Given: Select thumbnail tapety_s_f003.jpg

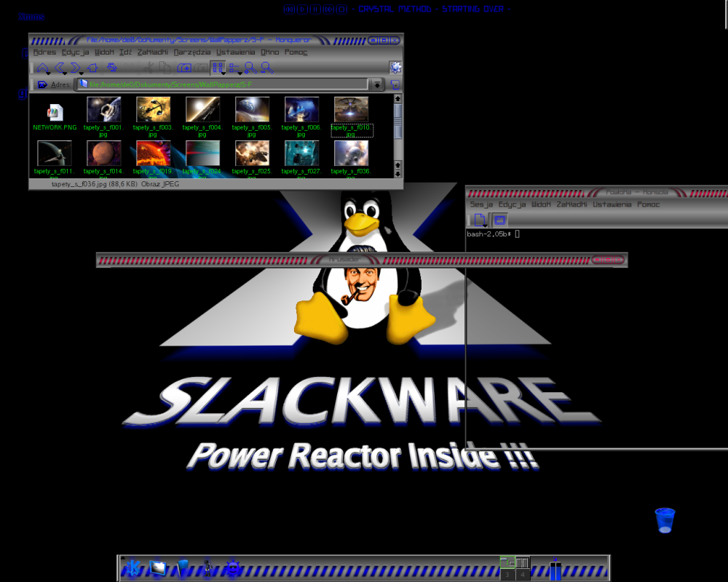Looking at the screenshot, I should [x=153, y=110].
